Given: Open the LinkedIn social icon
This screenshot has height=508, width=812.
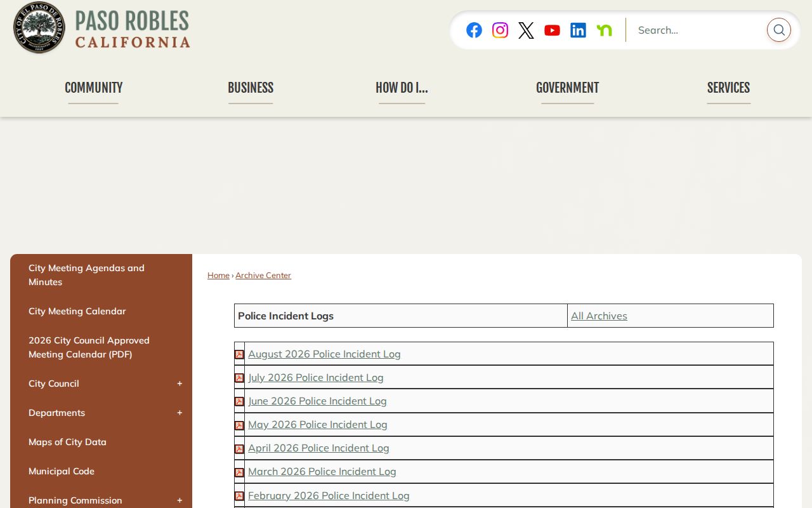Looking at the screenshot, I should click(578, 30).
